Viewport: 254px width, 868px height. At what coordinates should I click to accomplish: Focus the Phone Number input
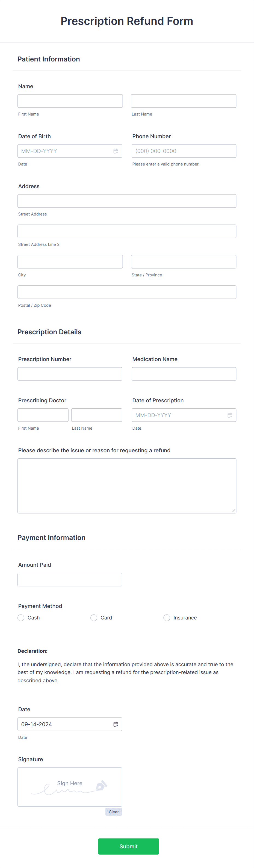[183, 150]
